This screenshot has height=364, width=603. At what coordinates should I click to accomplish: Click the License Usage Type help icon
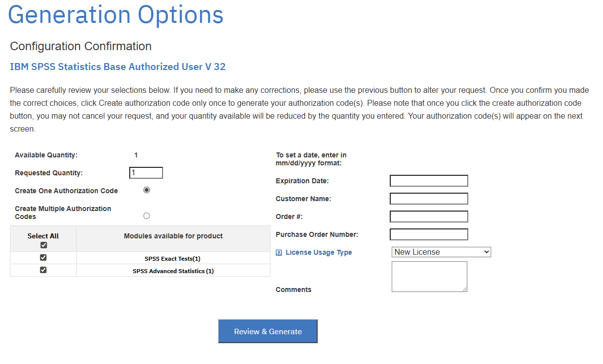click(279, 253)
